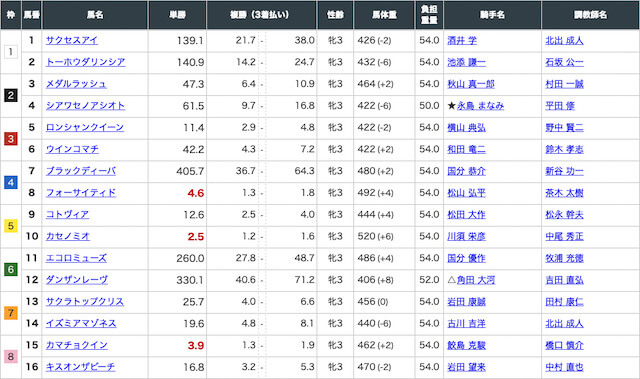This screenshot has width=640, height=379.
Task: Click the black bracket 2 badge
Action: pos(11,95)
